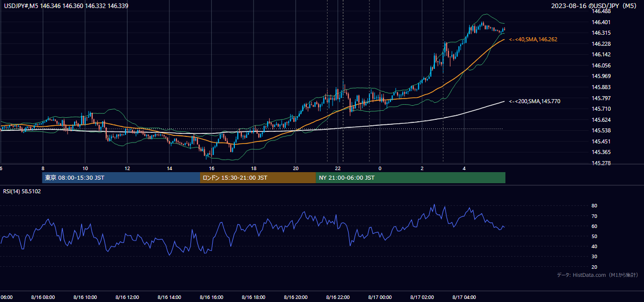The height and width of the screenshot is (302, 644).
Task: Click price axis value 146.228
Action: click(602, 44)
